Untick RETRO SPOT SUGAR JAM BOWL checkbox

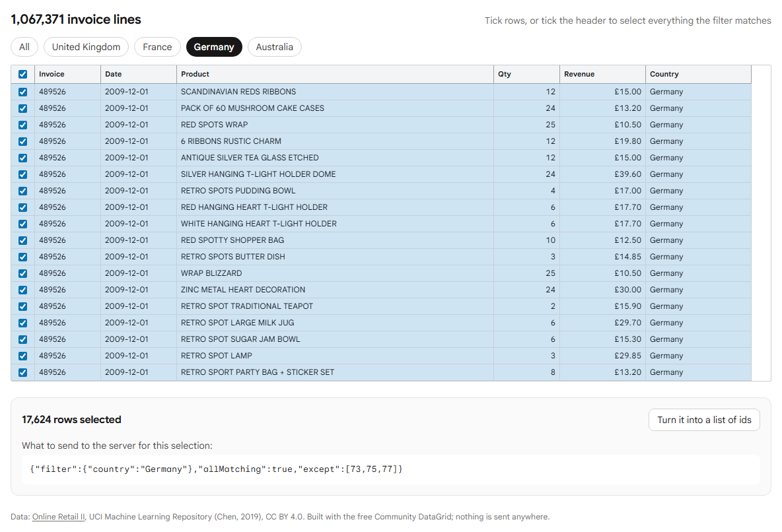[x=22, y=339]
